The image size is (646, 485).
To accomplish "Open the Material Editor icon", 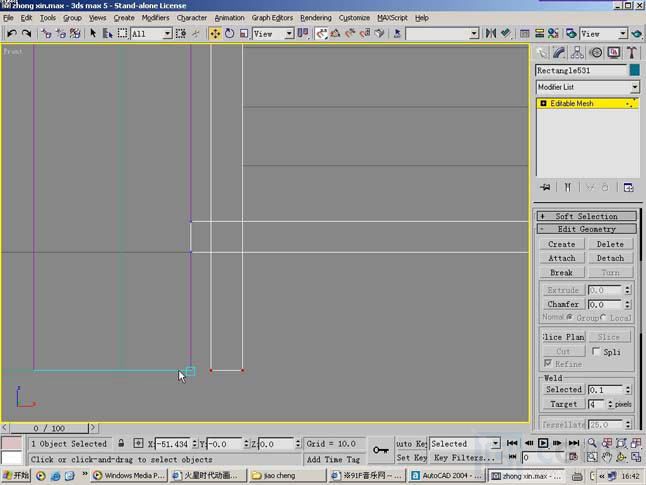I will 553,33.
